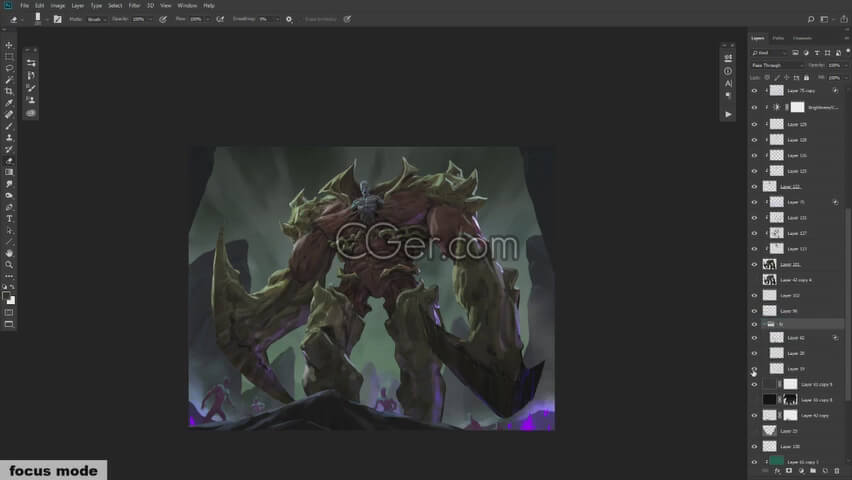852x480 pixels.
Task: Select the Crop tool
Action: [9, 91]
